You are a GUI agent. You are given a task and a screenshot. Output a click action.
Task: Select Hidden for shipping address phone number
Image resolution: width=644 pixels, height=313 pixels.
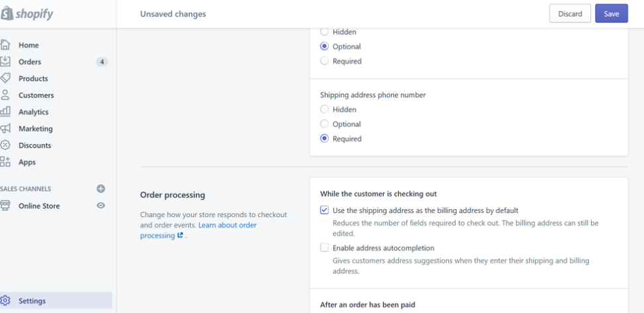324,109
